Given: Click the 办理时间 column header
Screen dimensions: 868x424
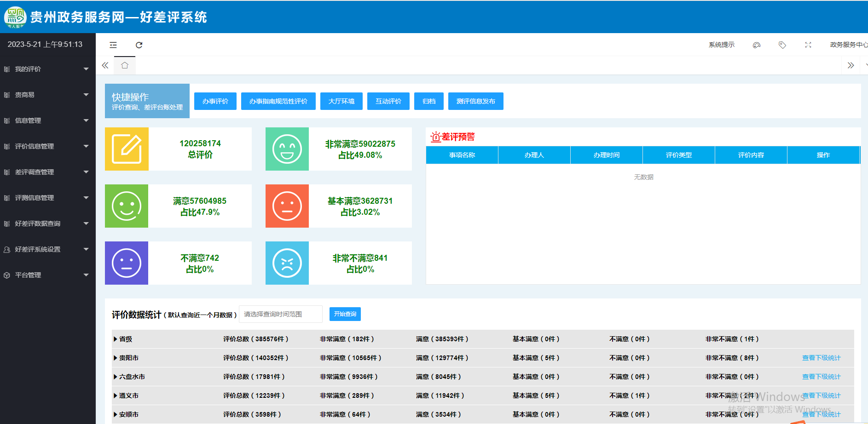Looking at the screenshot, I should coord(607,155).
